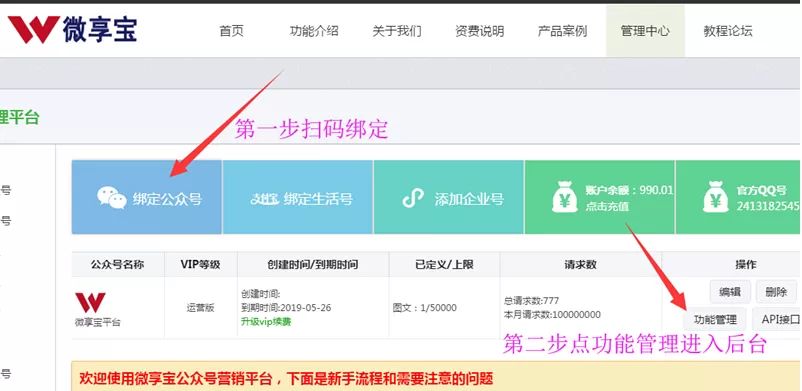Click the 微享宝平台 account logo thumbnail
Image resolution: width=802 pixels, height=391 pixels.
tap(91, 302)
